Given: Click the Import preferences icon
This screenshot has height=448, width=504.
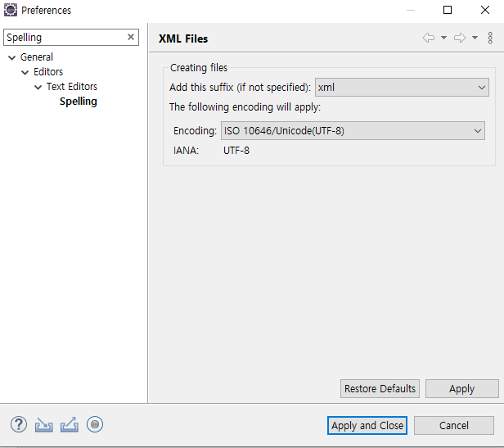Looking at the screenshot, I should pyautogui.click(x=44, y=425).
